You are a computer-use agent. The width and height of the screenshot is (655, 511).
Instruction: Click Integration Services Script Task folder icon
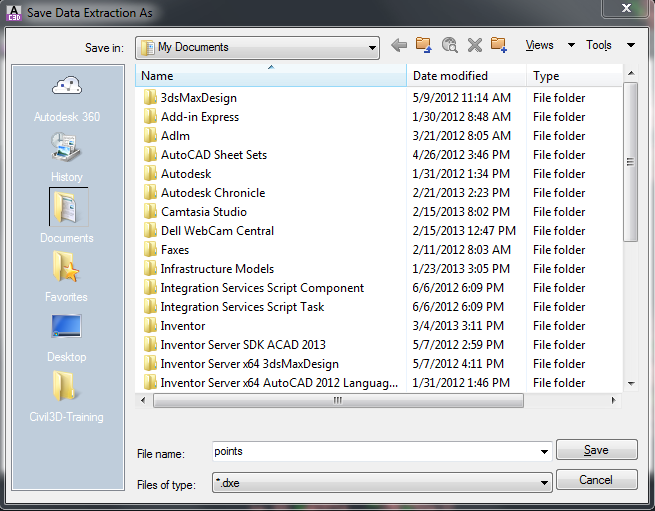tap(150, 307)
